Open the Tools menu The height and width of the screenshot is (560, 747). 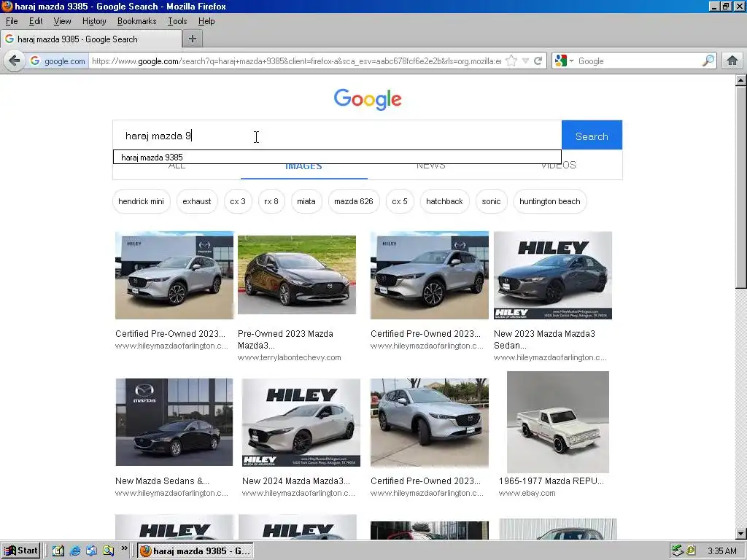click(177, 21)
